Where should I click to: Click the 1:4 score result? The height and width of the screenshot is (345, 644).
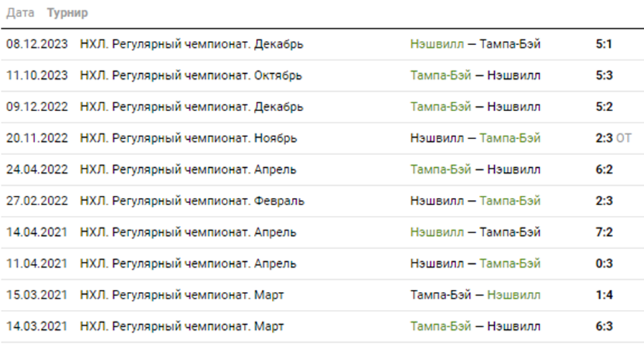coord(604,296)
